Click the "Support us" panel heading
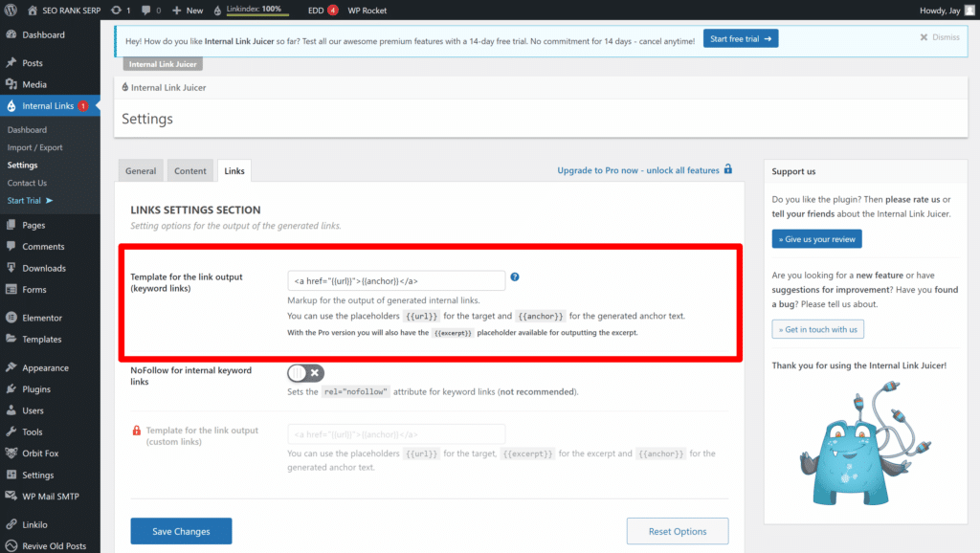This screenshot has width=980, height=553. (x=793, y=171)
